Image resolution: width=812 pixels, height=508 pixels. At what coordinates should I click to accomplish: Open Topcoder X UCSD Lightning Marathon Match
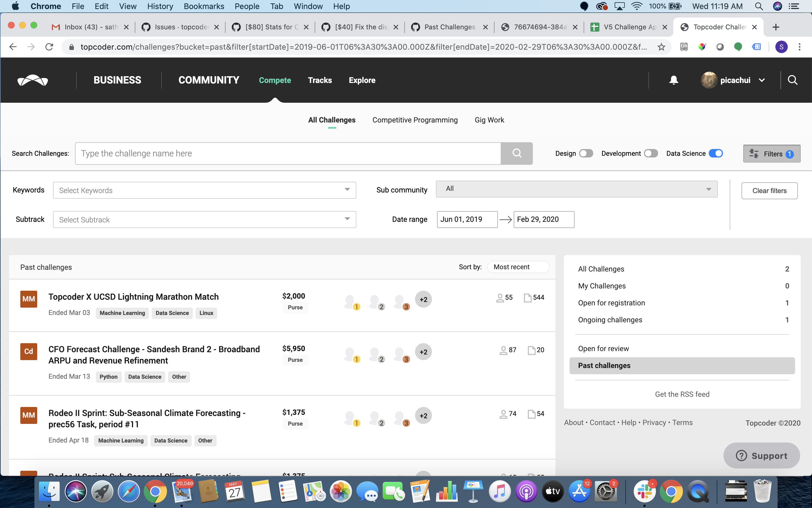133,297
